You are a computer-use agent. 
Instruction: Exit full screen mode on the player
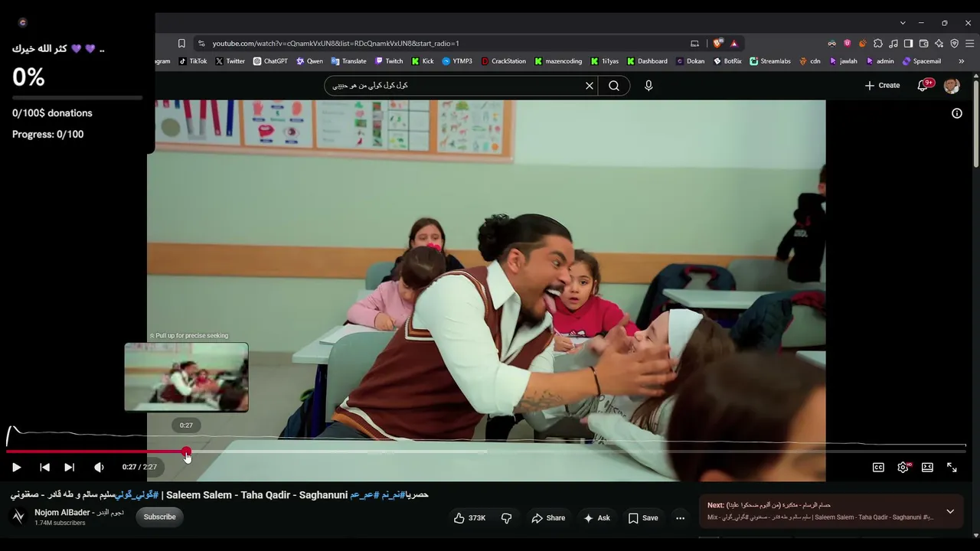(x=952, y=467)
